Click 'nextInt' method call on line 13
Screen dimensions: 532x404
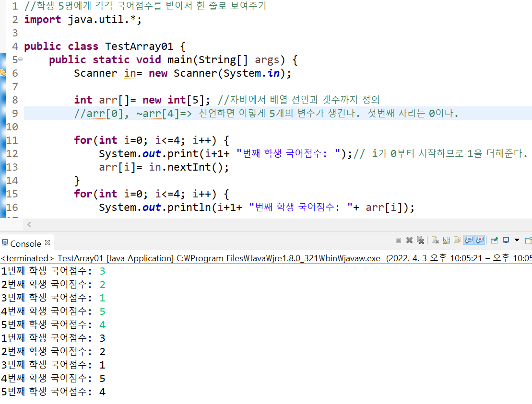(189, 167)
